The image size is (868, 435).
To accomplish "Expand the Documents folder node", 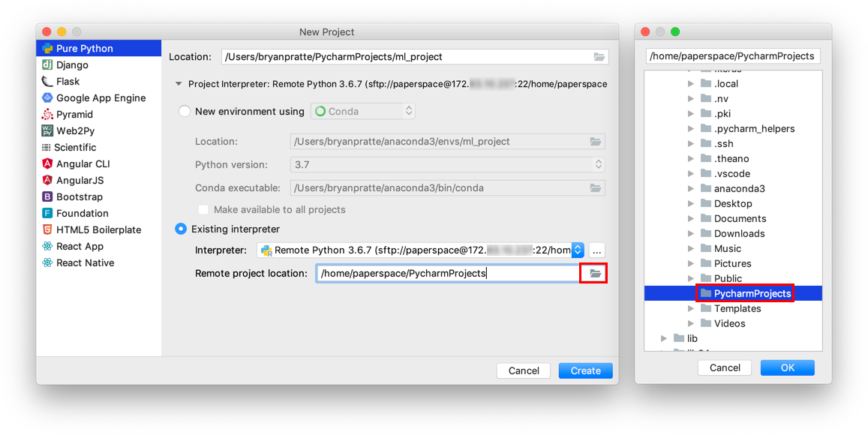I will click(691, 219).
